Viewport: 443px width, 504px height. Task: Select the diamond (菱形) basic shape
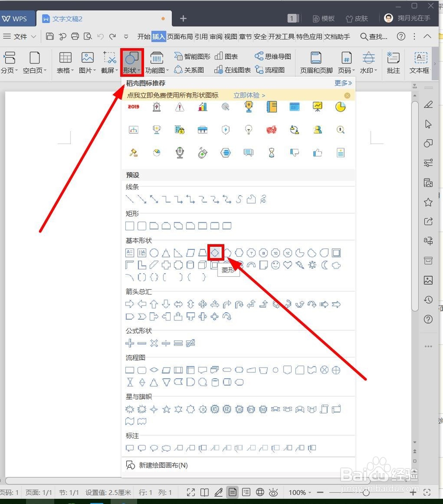[x=215, y=253]
